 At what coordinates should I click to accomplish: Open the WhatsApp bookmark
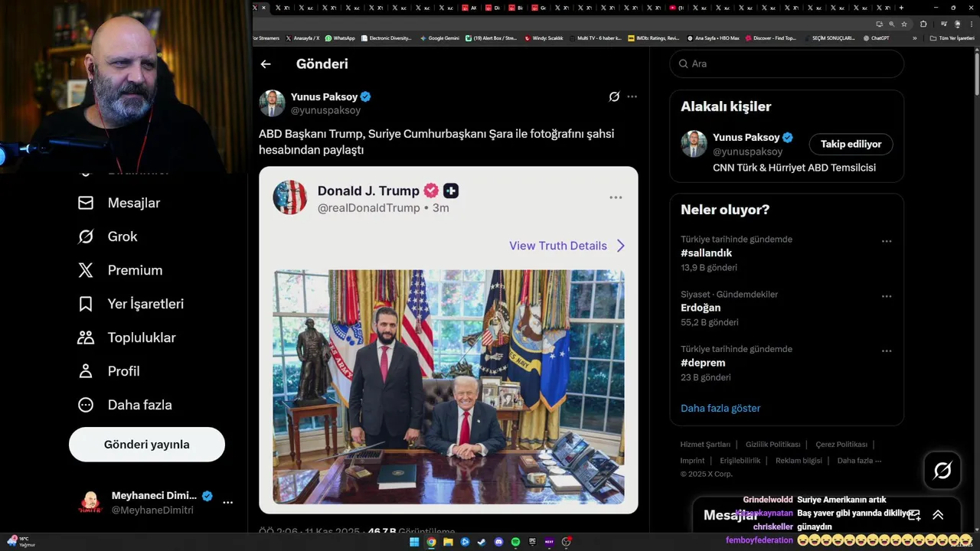click(x=340, y=37)
